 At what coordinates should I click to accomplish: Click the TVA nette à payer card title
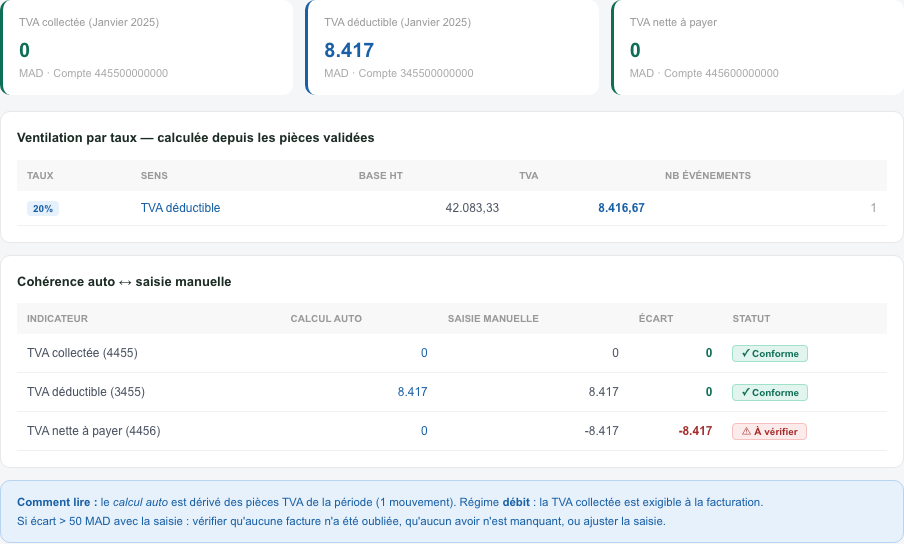[673, 22]
